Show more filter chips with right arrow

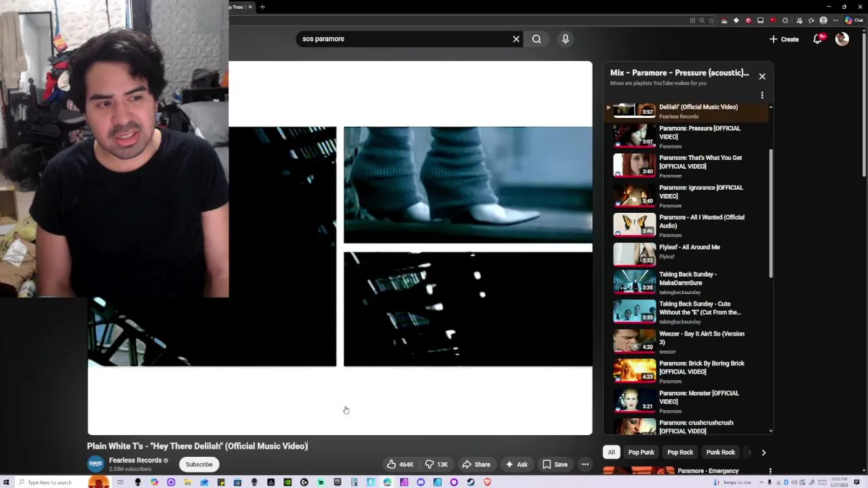click(764, 452)
